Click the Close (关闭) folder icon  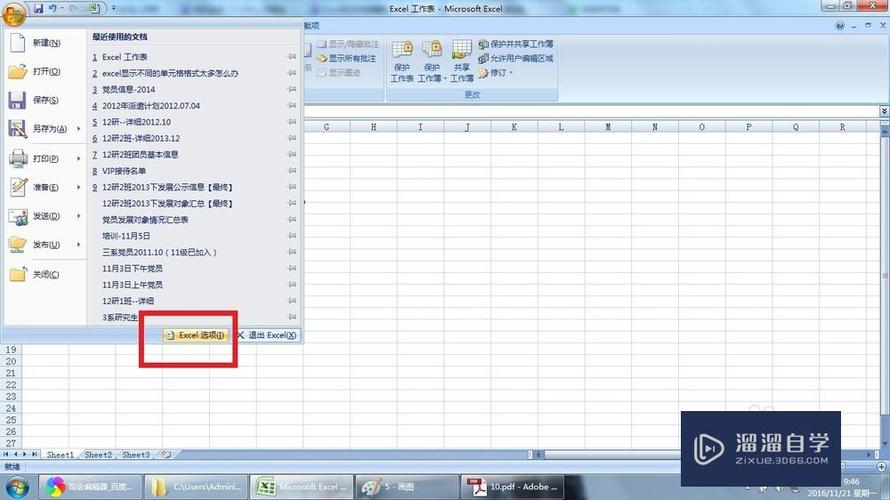pyautogui.click(x=18, y=274)
